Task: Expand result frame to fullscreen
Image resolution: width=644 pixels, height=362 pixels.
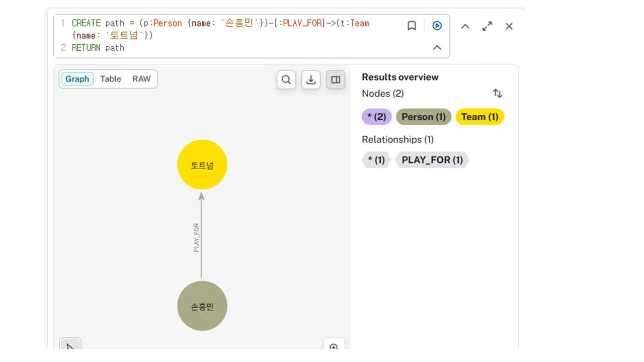Action: (x=487, y=26)
